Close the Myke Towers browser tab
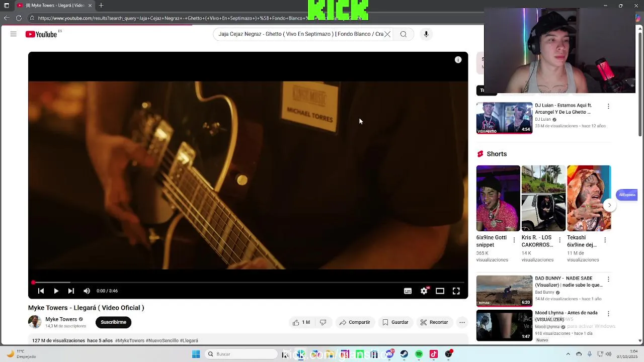 (90, 6)
